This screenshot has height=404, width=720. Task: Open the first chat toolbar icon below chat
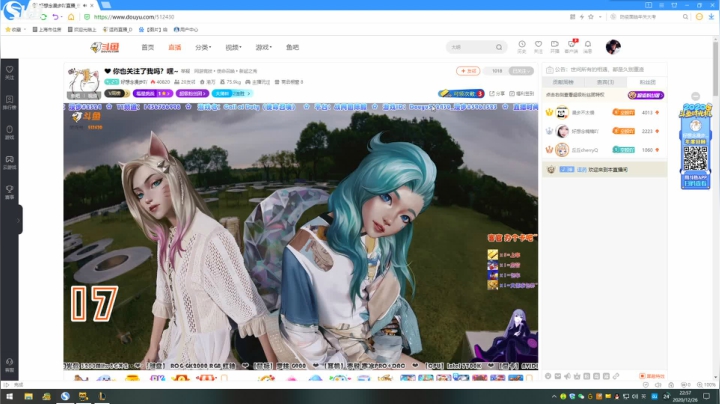click(548, 376)
